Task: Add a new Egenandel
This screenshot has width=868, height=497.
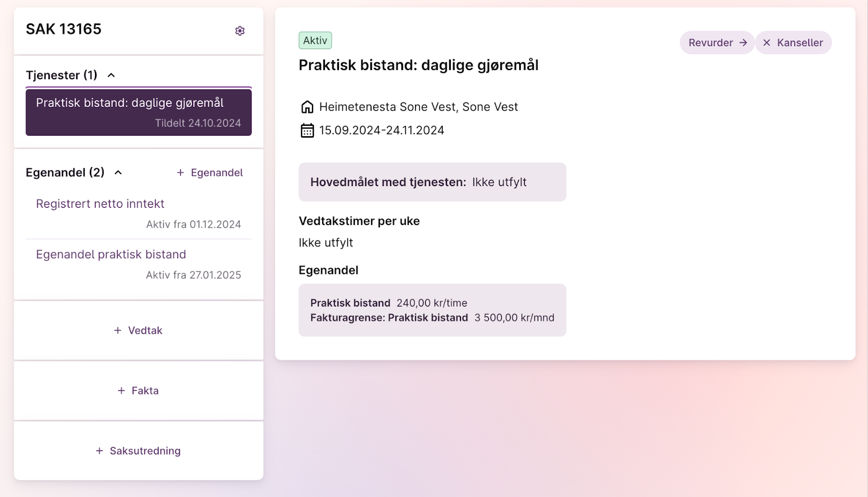Action: [210, 173]
